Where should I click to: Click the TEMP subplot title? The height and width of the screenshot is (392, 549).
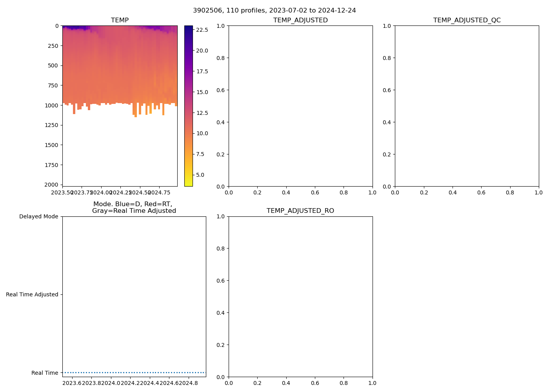tap(120, 20)
